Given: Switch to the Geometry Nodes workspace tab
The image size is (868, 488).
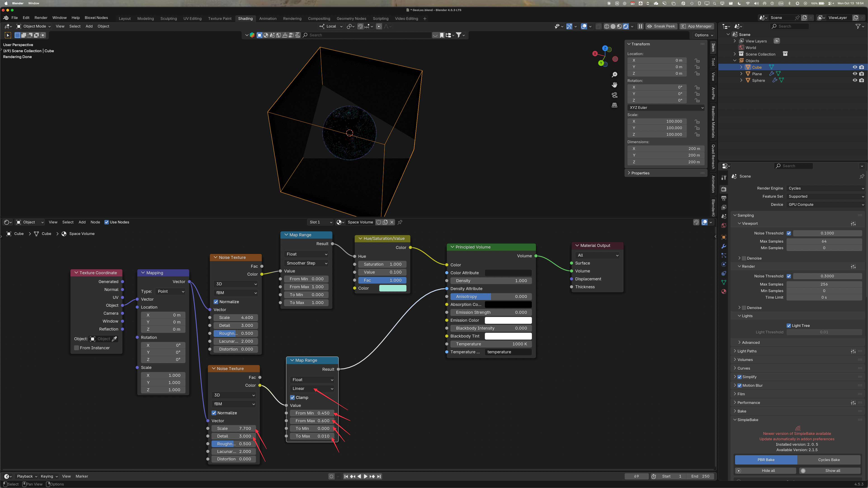Looking at the screenshot, I should click(351, 19).
